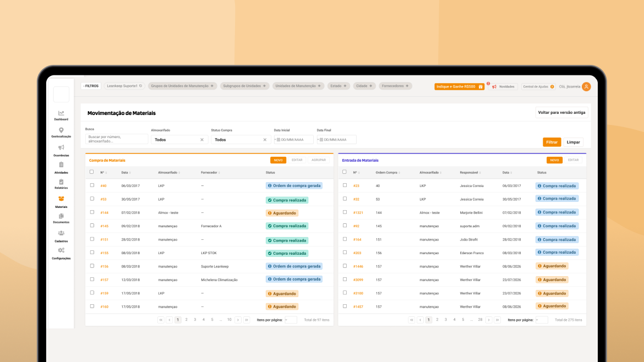Open Configurações gears icon in sidebar
The image size is (644, 362).
61,250
